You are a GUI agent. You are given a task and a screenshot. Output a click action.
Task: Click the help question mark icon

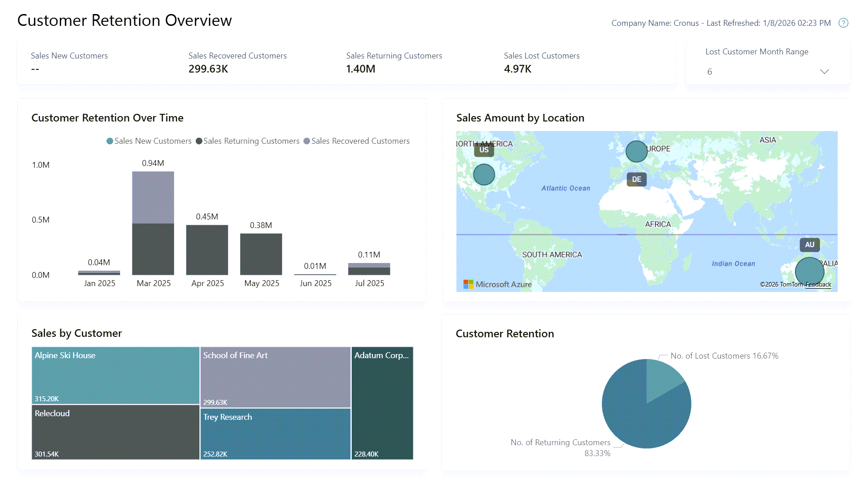pos(843,23)
